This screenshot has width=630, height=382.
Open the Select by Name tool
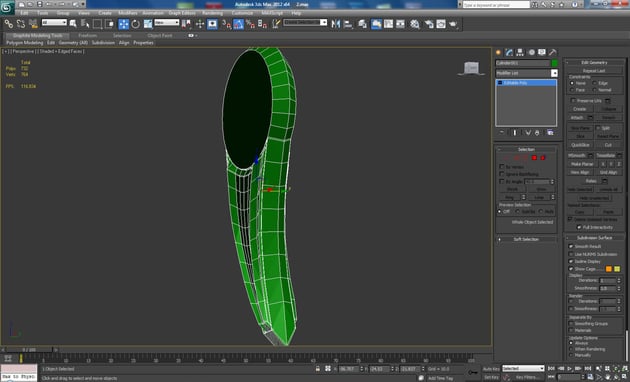pos(85,24)
